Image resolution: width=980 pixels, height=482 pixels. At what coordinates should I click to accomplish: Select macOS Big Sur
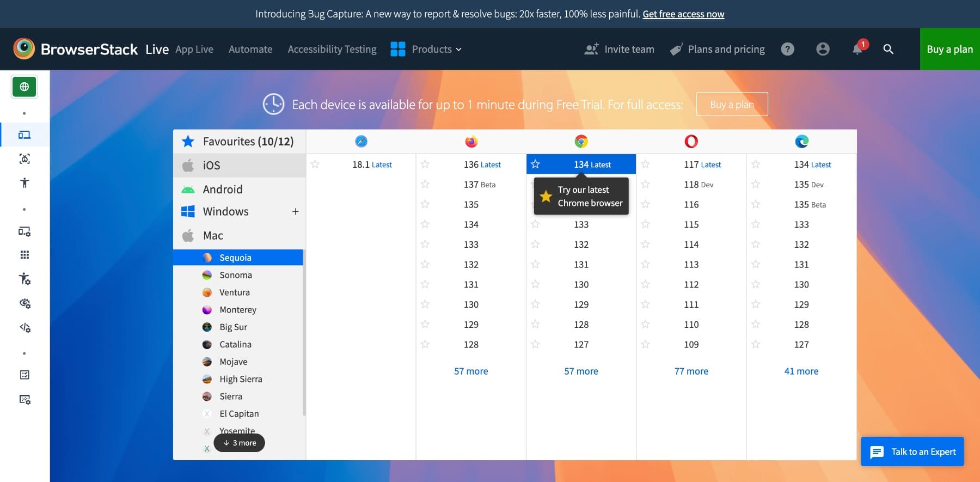pyautogui.click(x=238, y=327)
